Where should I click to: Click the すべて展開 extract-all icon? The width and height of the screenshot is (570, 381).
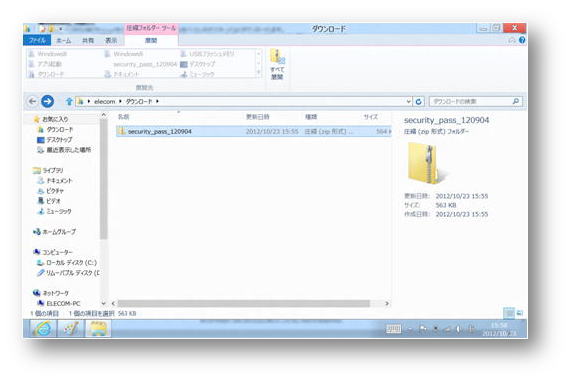coord(277,64)
